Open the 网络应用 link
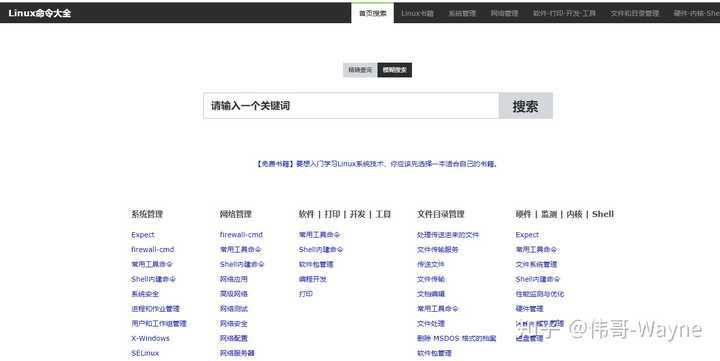This screenshot has width=720, height=361. click(x=234, y=279)
